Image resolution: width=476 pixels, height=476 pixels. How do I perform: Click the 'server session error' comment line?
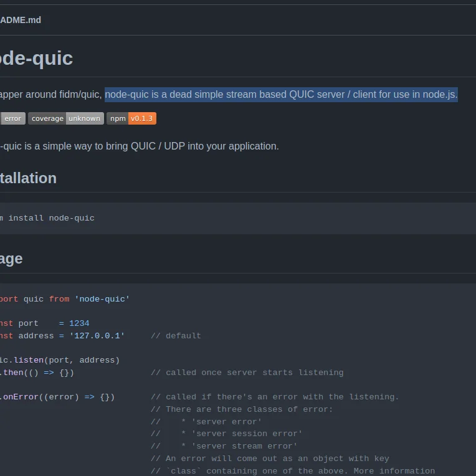226,434
